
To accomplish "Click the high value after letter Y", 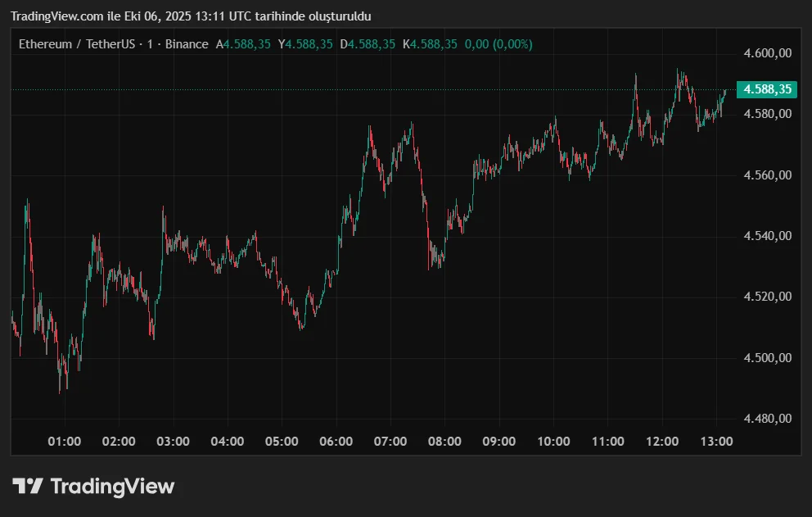I will tap(309, 44).
